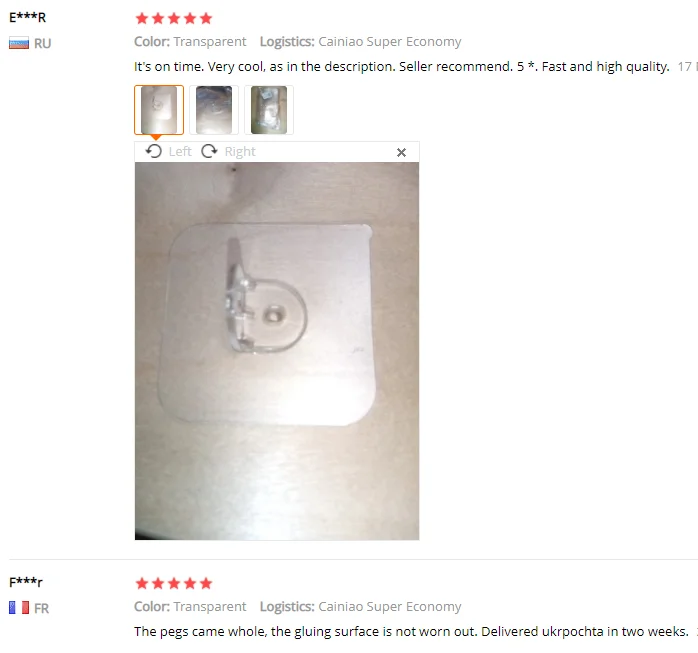Click the rotate left arrow icon
Image resolution: width=698 pixels, height=653 pixels.
tap(154, 151)
